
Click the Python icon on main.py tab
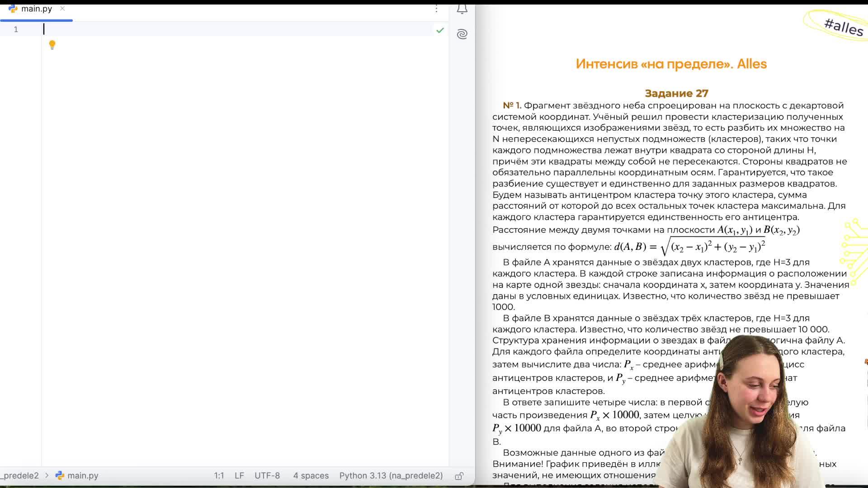pyautogui.click(x=13, y=9)
